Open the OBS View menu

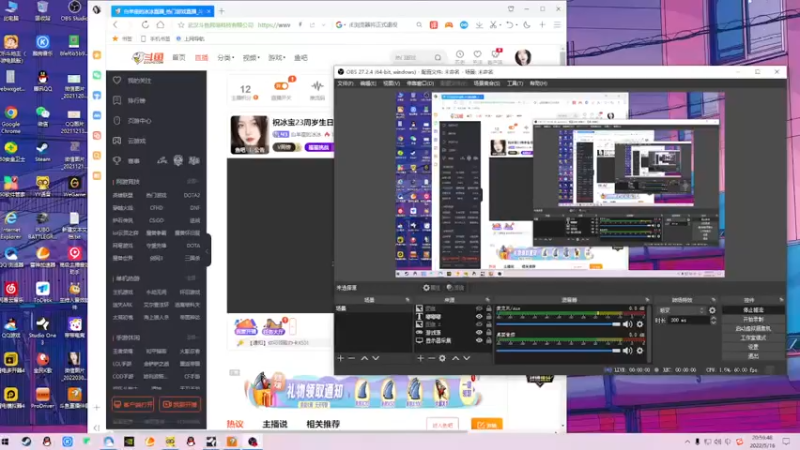coord(391,83)
